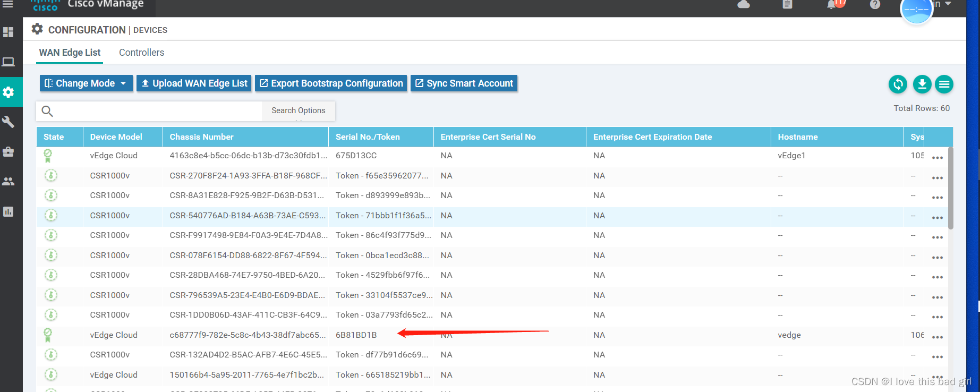Screen dimensions: 980x392
Task: Open the Administration users sidebar icon
Action: (8, 182)
